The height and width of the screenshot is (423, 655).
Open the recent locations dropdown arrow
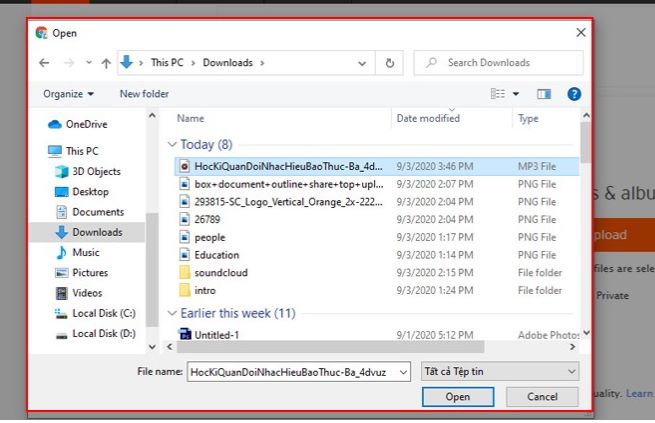click(89, 63)
